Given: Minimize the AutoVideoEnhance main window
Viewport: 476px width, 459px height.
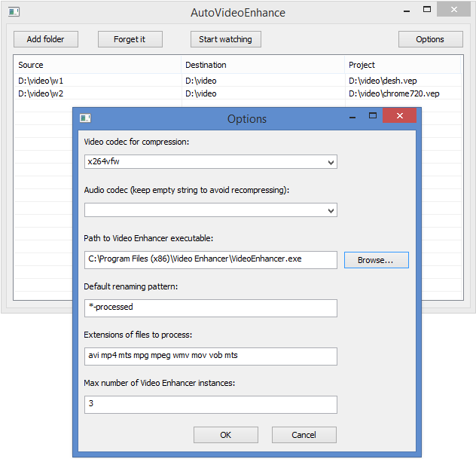Looking at the screenshot, I should pos(407,11).
